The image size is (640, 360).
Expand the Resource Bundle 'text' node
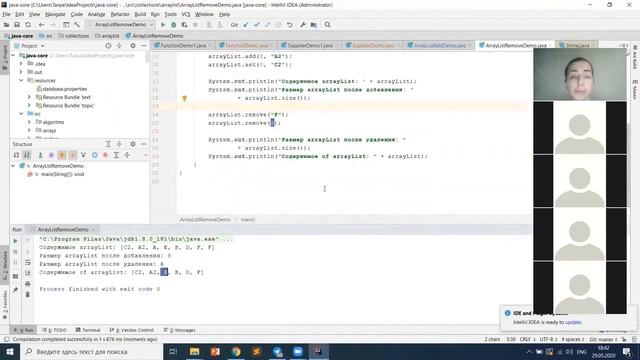(29, 97)
